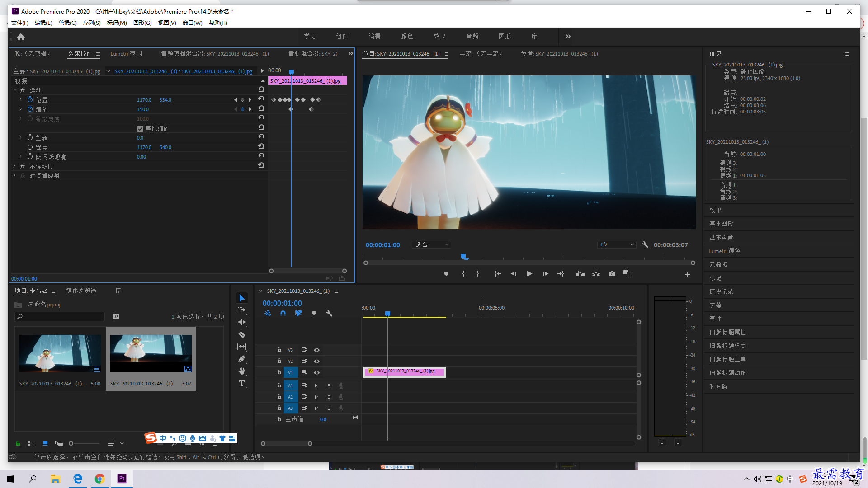Screen dimensions: 868x488
Task: Click Go to In point button
Action: click(x=498, y=274)
